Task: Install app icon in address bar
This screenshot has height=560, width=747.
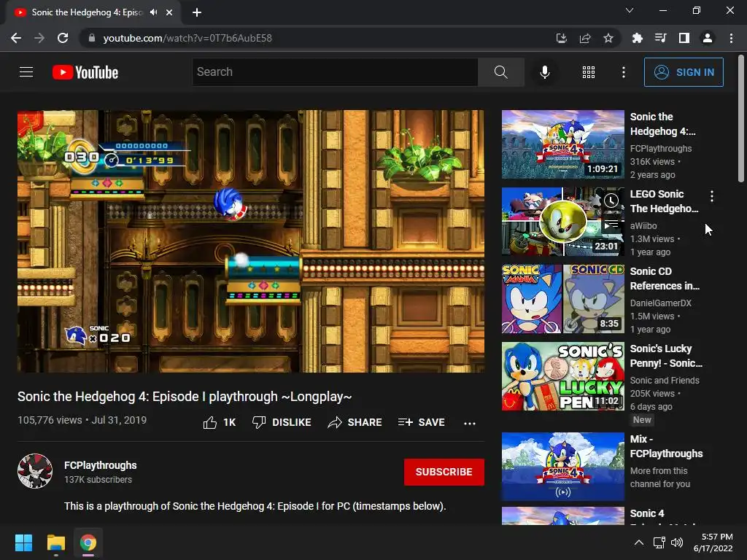Action: point(562,38)
